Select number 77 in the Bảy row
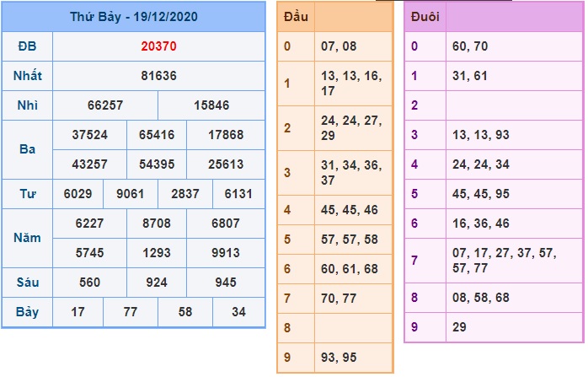 [x=130, y=312]
